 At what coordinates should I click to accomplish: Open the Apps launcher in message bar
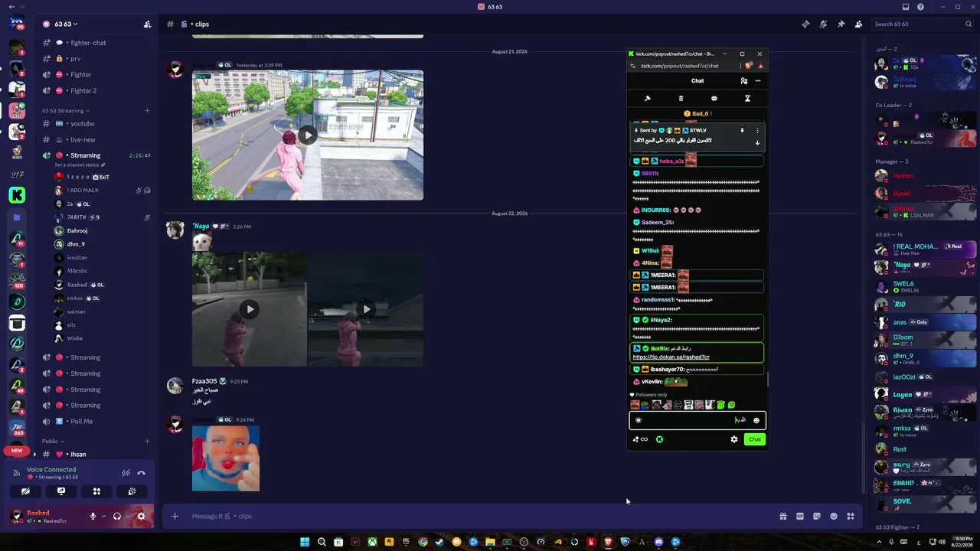(851, 517)
